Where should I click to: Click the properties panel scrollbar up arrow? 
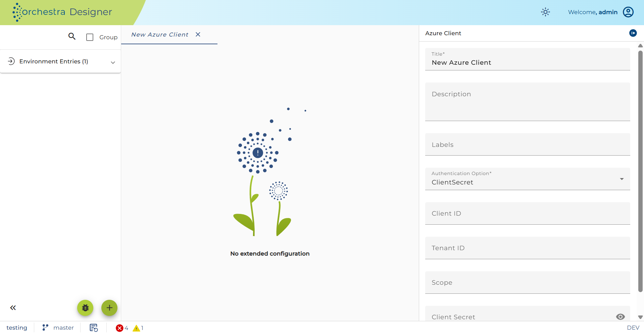coord(640,46)
